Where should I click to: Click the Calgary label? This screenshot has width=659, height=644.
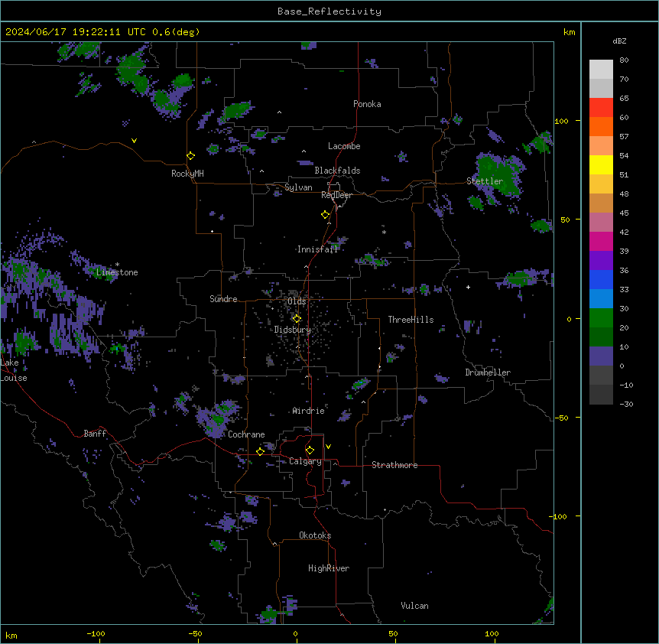305,461
